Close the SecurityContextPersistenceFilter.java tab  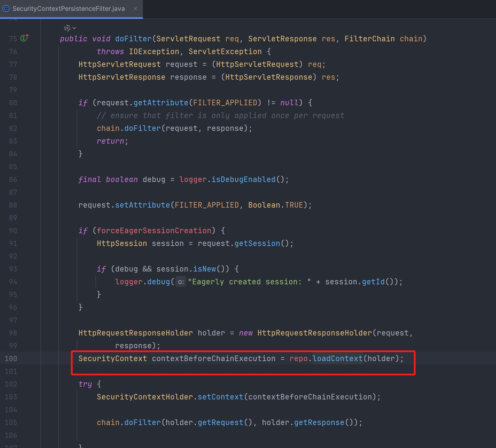(x=135, y=9)
